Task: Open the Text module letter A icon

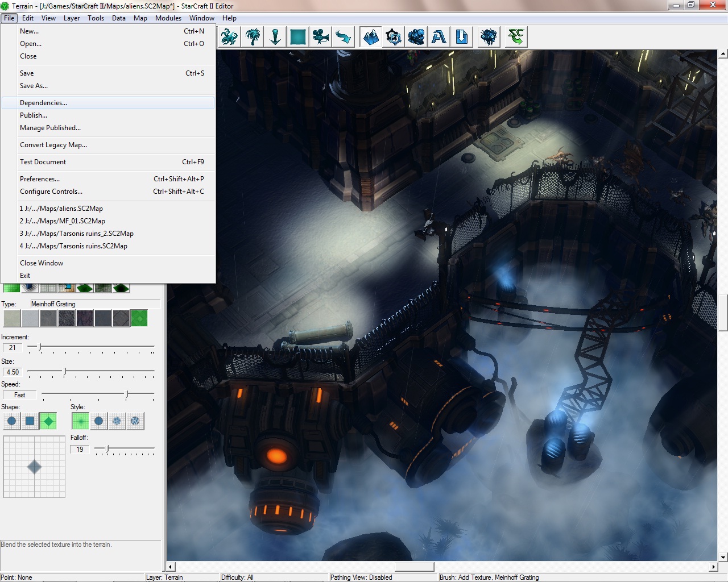Action: pyautogui.click(x=439, y=38)
